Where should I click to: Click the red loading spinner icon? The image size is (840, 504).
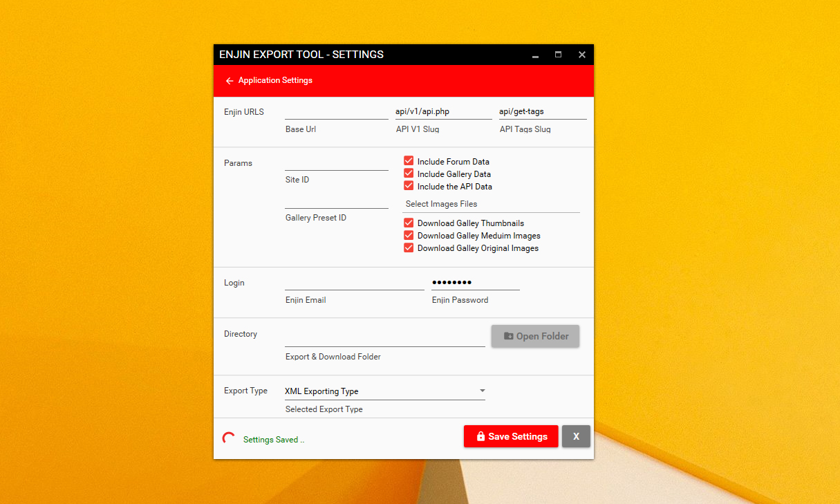click(x=228, y=438)
